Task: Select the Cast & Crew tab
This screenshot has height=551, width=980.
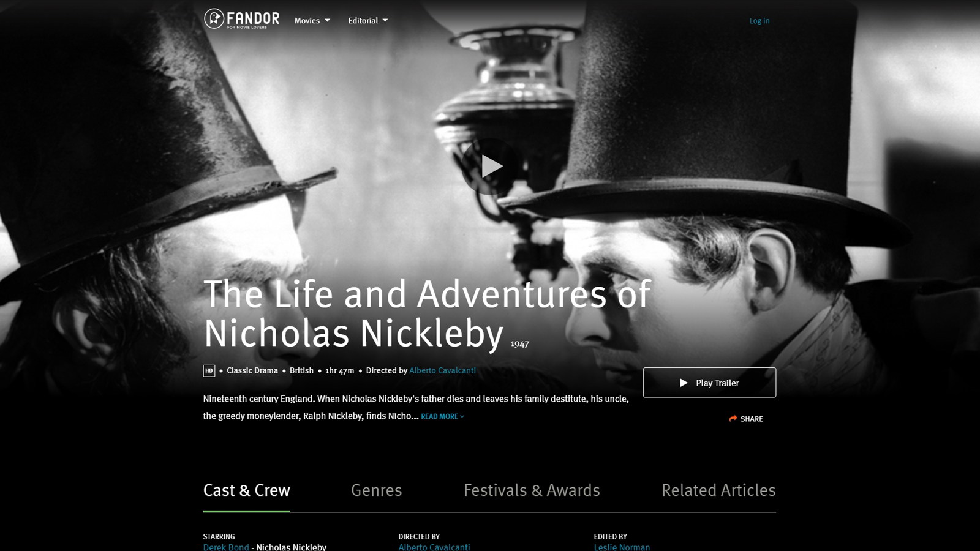Action: (247, 490)
